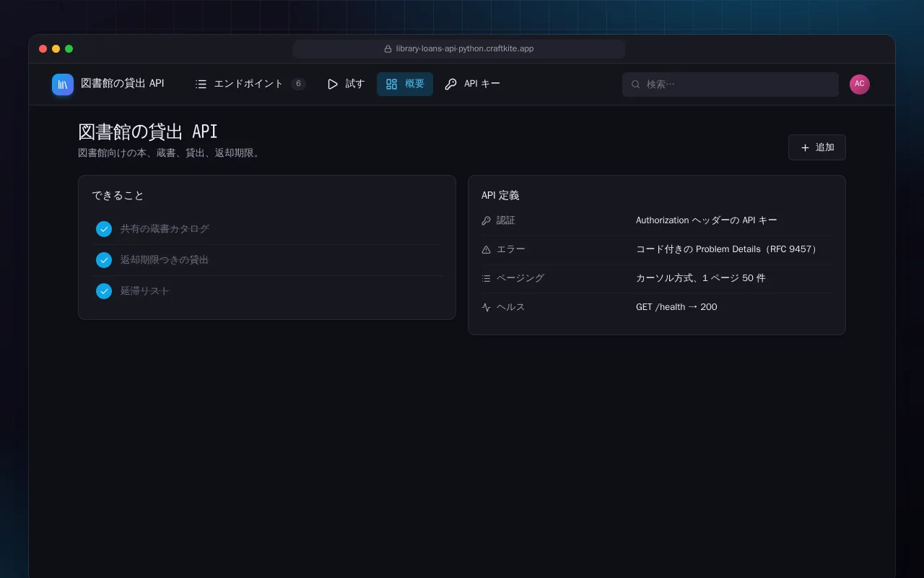Switch to the 試す tab

pyautogui.click(x=346, y=84)
